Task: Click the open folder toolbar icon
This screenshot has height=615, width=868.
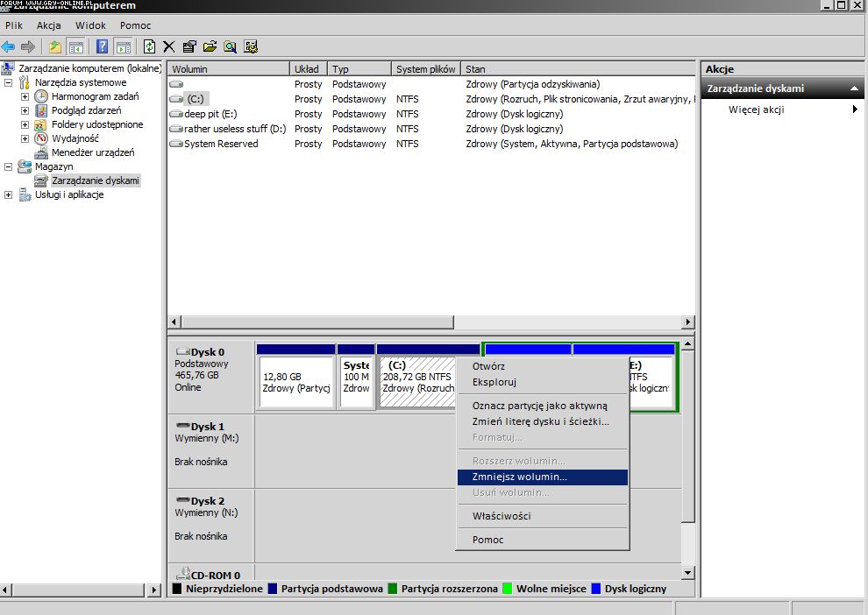Action: [x=210, y=47]
